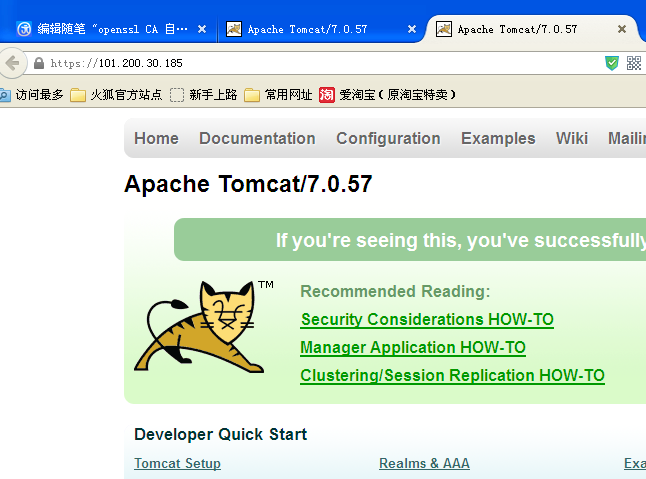Open the 常用网址 bookmark folder
The width and height of the screenshot is (646, 479).
click(278, 95)
